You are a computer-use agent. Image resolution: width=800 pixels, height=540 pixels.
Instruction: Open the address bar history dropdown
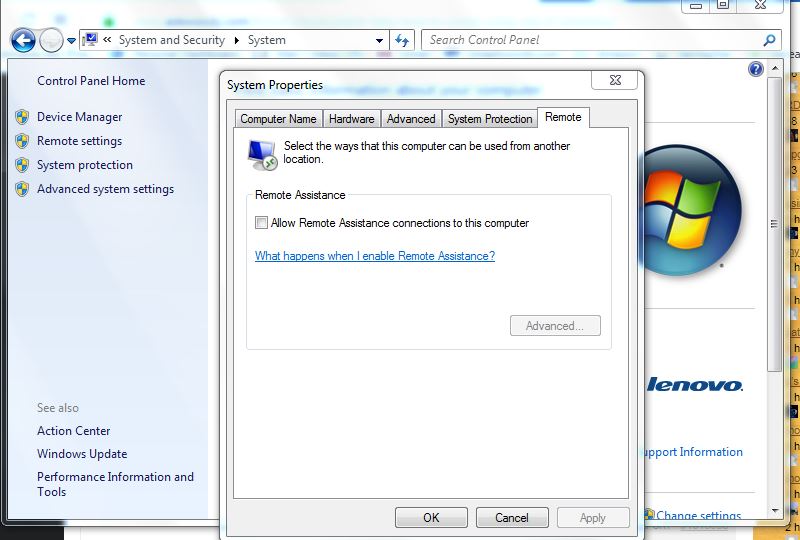click(x=379, y=41)
